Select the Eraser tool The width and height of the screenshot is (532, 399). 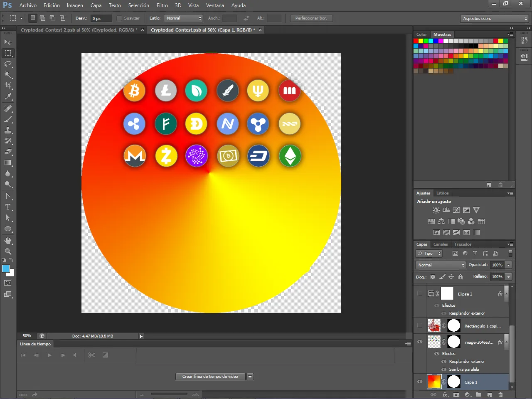8,152
